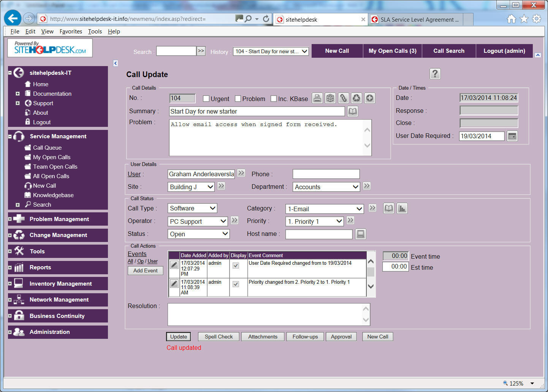
Task: Click the Update button
Action: tap(179, 337)
